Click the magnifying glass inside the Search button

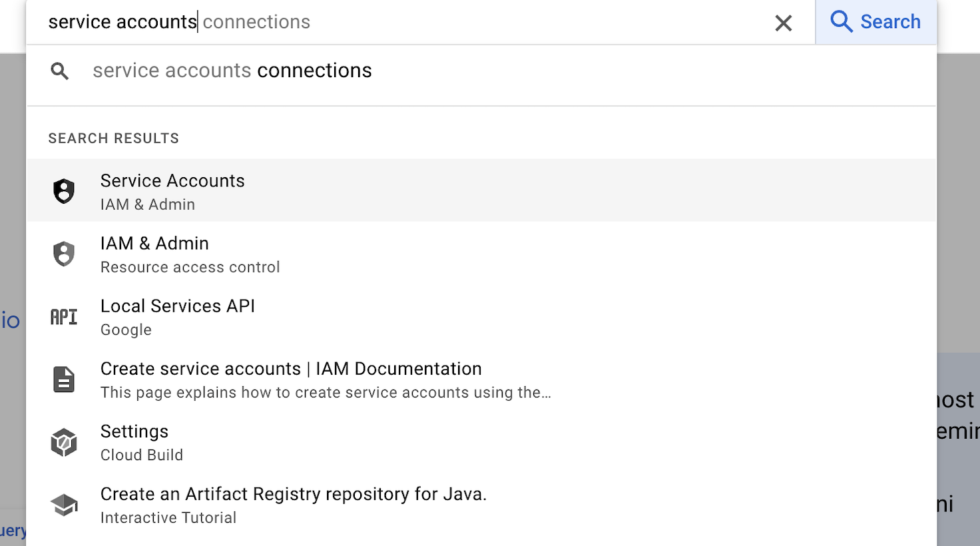pos(842,21)
